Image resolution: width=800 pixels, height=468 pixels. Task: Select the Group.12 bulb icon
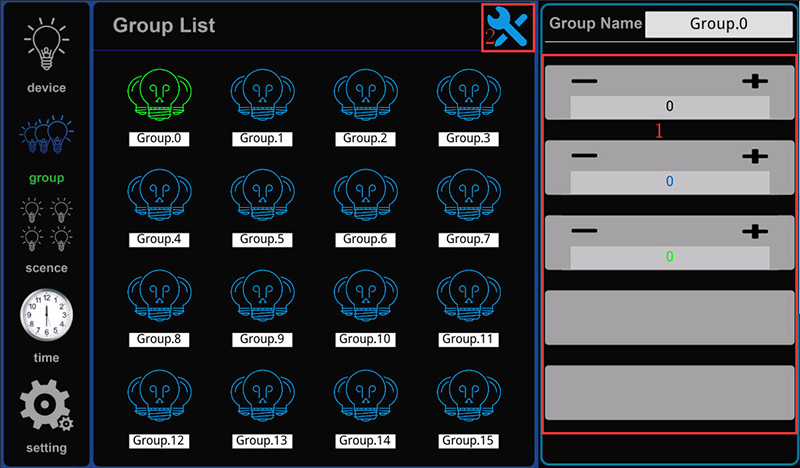[x=159, y=396]
